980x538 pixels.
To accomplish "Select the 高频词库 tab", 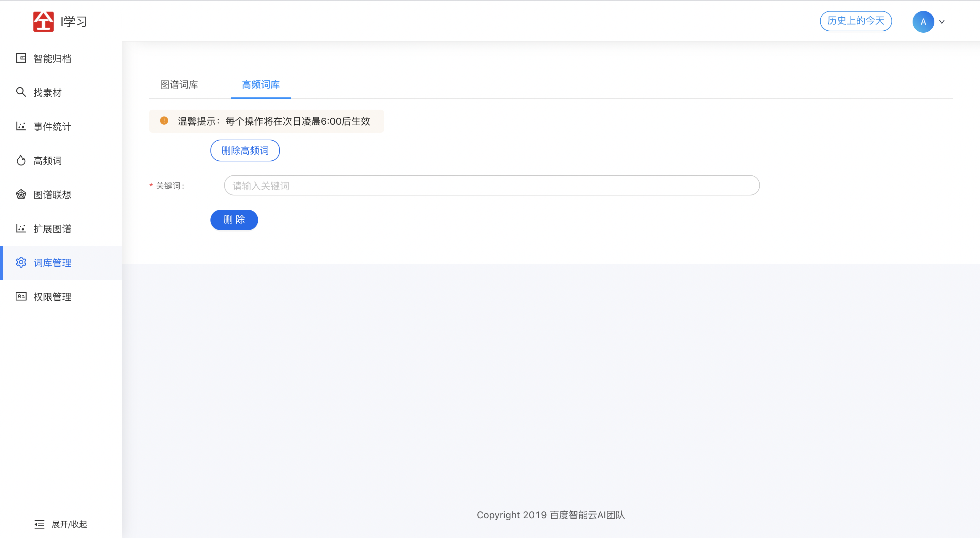I will (260, 84).
